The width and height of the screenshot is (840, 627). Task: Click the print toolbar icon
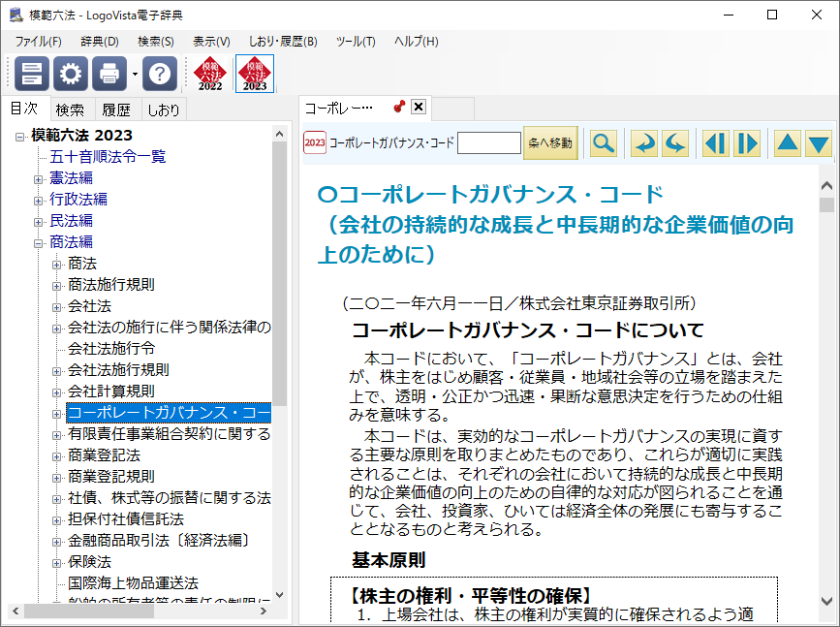109,73
